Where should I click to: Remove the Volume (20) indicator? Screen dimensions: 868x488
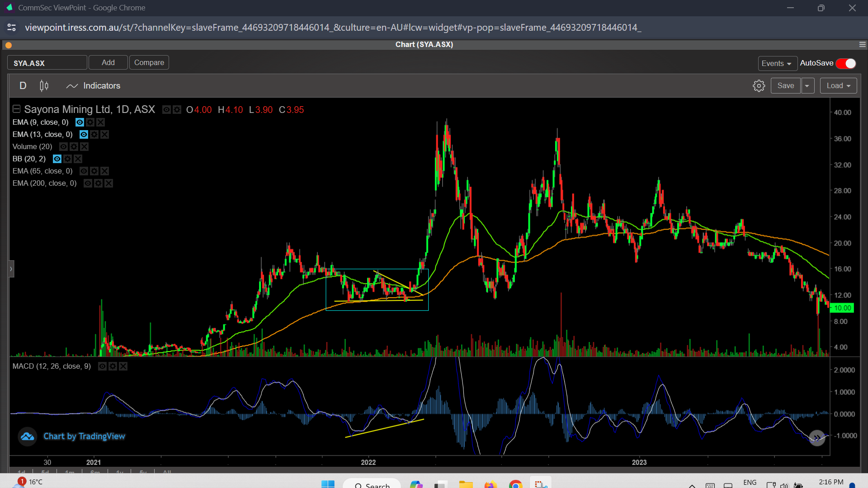[x=84, y=147]
